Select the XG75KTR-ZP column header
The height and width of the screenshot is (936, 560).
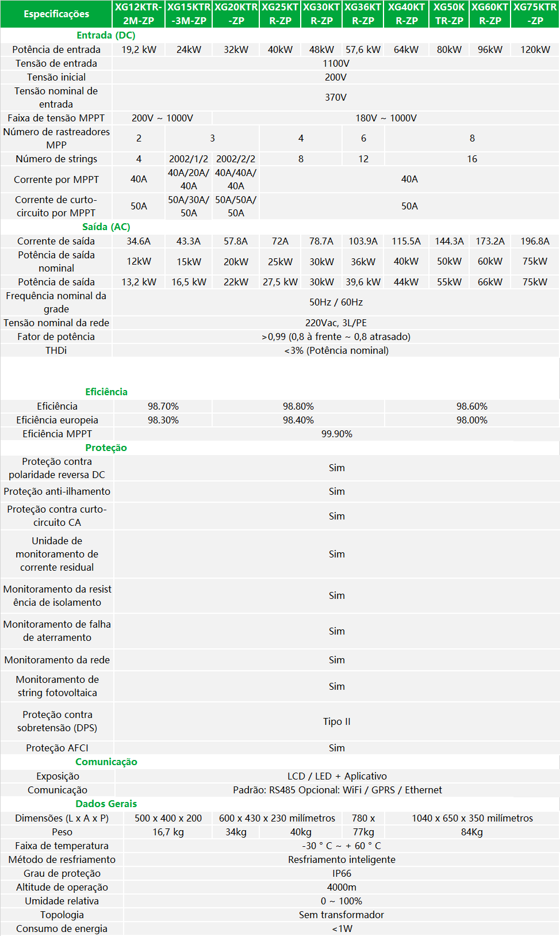pos(535,14)
